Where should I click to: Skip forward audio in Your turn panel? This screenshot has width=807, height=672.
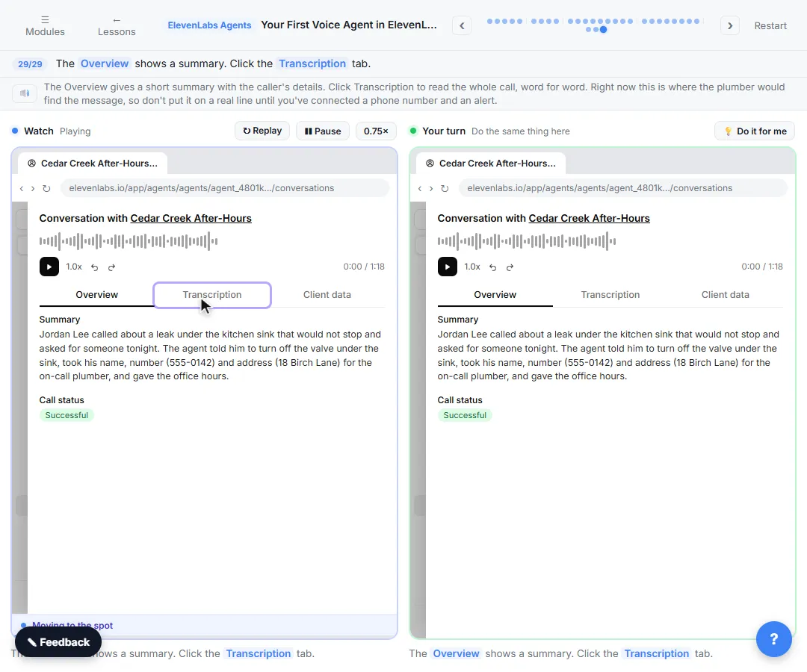coord(510,267)
